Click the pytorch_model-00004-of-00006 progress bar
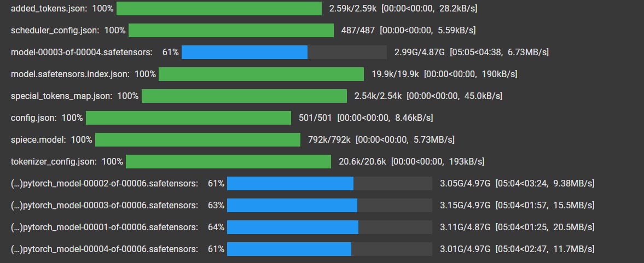This screenshot has height=263, width=644. 329,249
